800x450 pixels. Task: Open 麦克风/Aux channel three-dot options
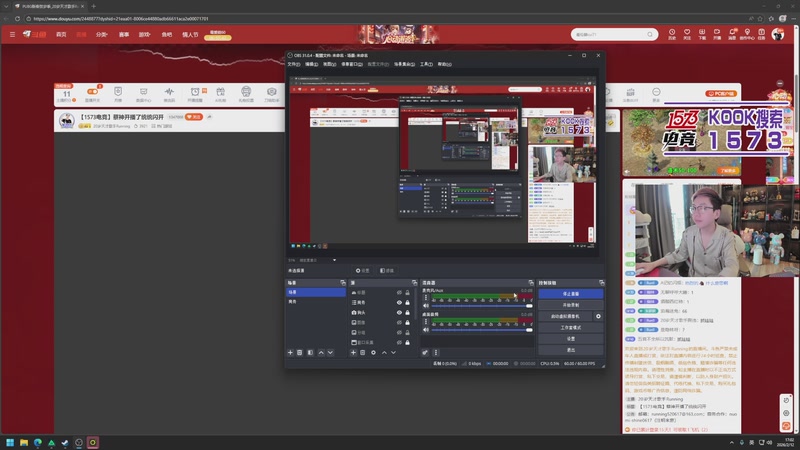[426, 297]
